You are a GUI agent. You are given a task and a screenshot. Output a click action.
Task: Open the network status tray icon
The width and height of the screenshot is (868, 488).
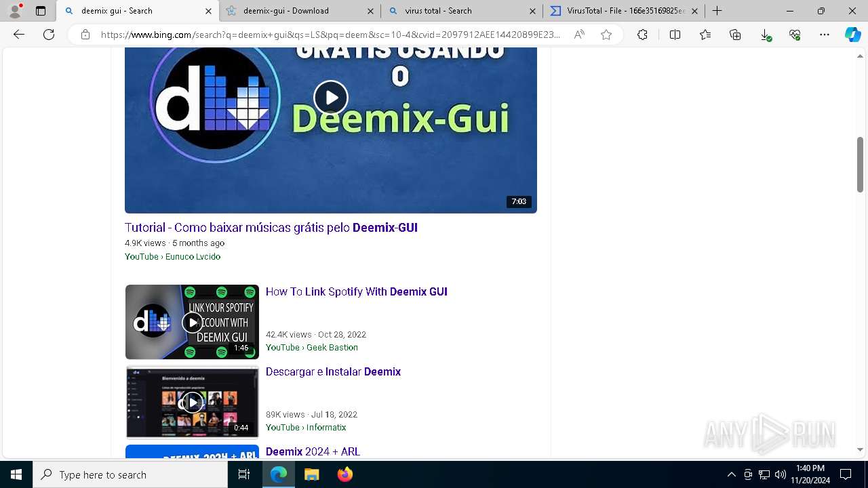click(x=764, y=474)
